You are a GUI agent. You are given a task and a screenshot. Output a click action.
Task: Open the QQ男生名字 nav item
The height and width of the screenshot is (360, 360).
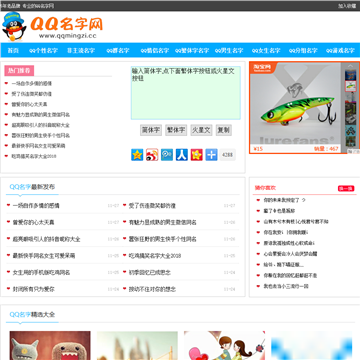coord(229,51)
